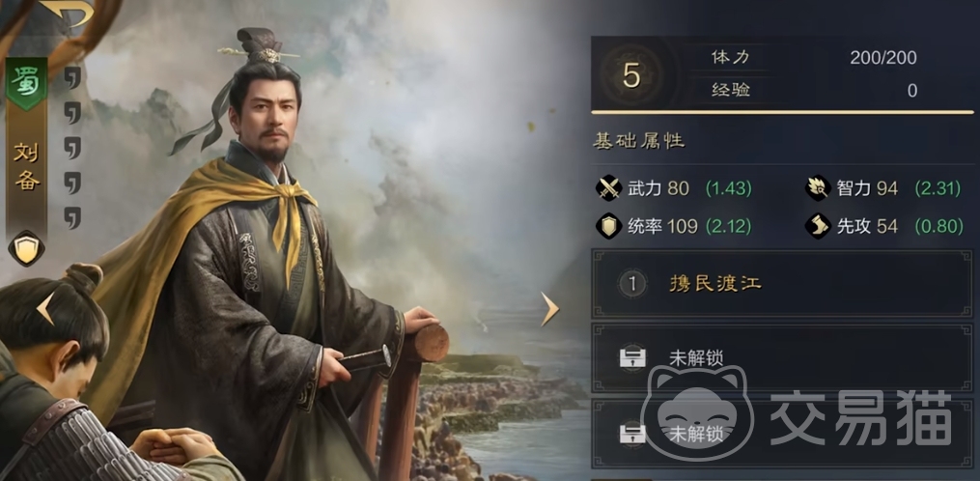The image size is (980, 481).
Task: Click the 先攻 speed icon
Action: point(818,226)
